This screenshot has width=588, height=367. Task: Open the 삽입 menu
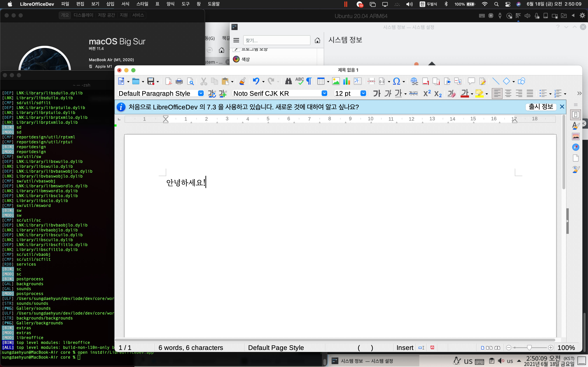pyautogui.click(x=110, y=4)
